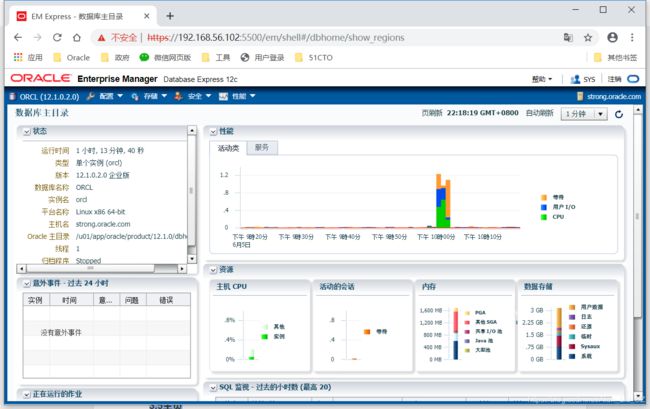Open the Oracle bookmark folder

(x=72, y=57)
